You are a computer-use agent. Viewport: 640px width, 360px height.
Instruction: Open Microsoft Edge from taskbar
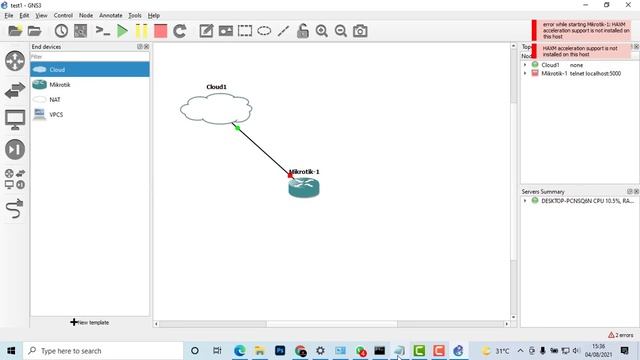coord(240,351)
